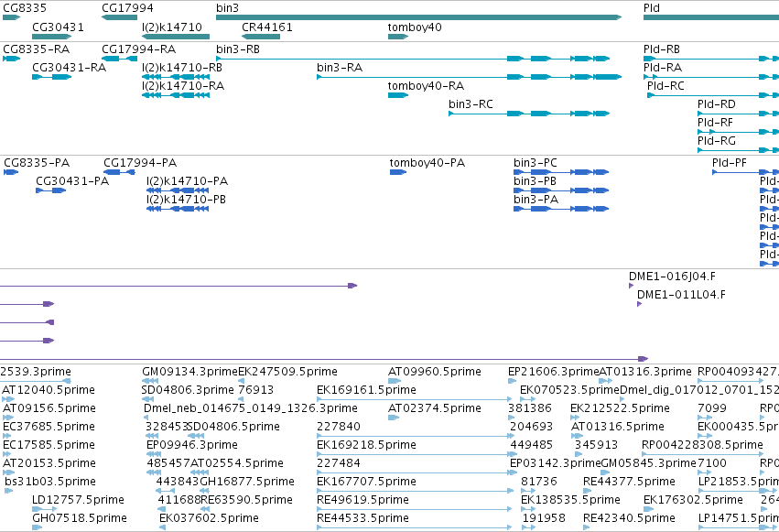Select the CG8335 gene label
Screen dimensions: 779x532
[25, 8]
